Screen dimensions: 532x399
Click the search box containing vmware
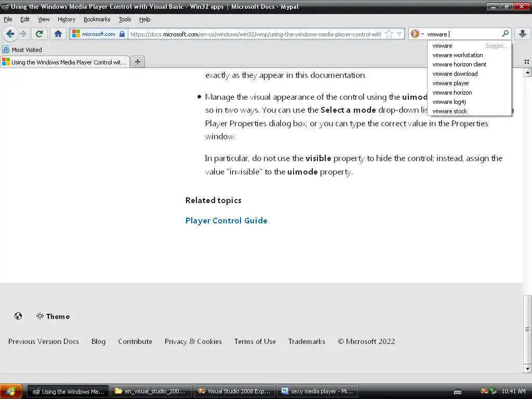[x=463, y=34]
